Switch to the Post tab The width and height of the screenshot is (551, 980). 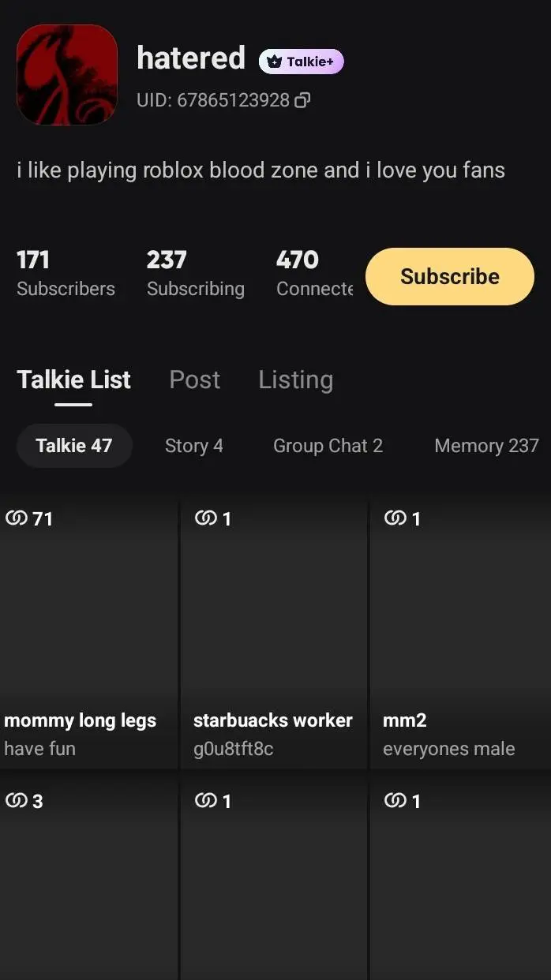point(194,380)
